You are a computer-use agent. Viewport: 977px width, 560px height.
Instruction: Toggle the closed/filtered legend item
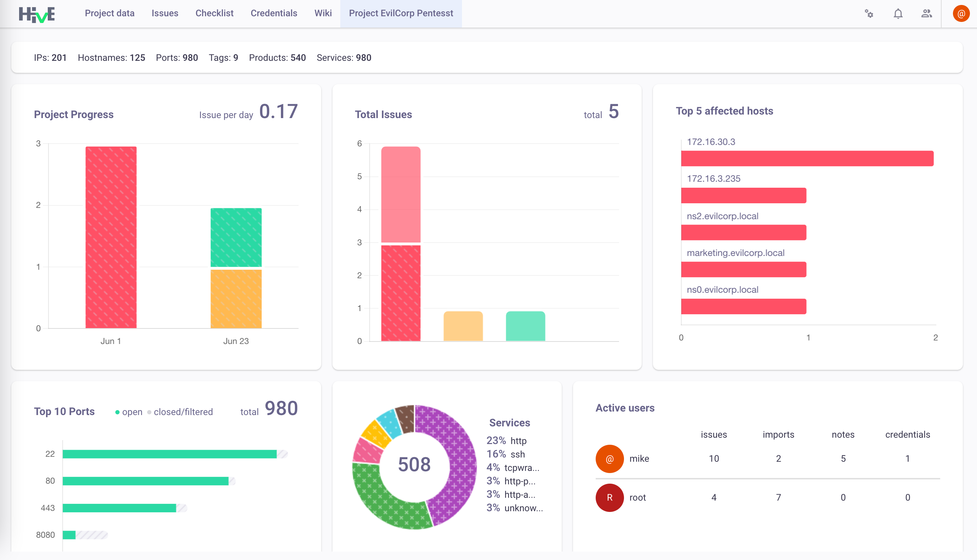click(x=180, y=412)
